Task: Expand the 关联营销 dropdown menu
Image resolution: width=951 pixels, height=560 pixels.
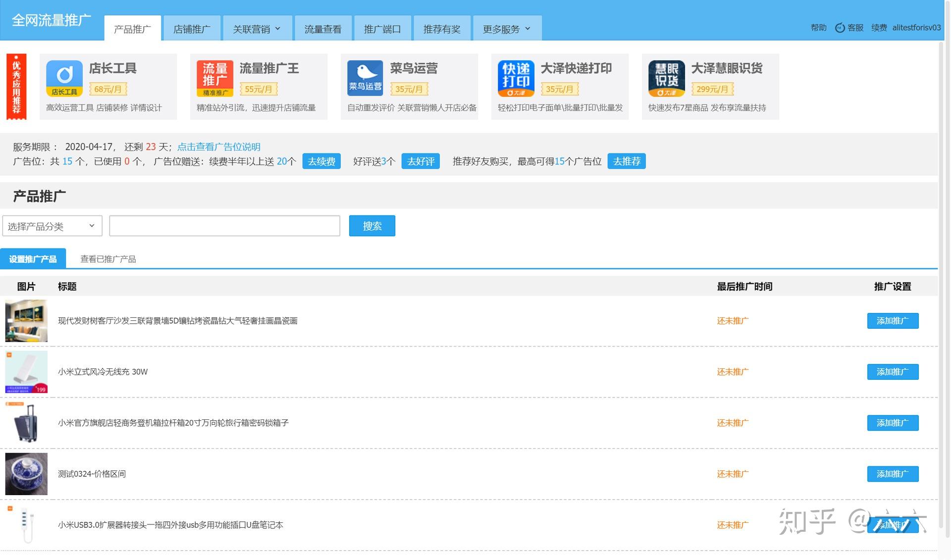Action: pyautogui.click(x=257, y=29)
